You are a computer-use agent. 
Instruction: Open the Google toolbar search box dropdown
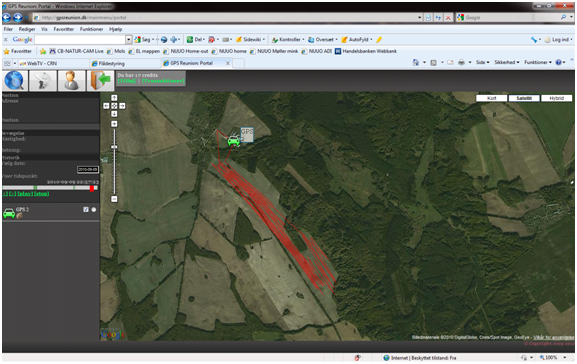[x=128, y=39]
